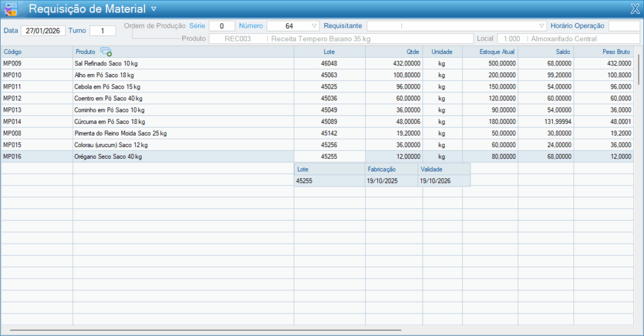Click the Número link label
644x336 pixels.
[x=251, y=26]
